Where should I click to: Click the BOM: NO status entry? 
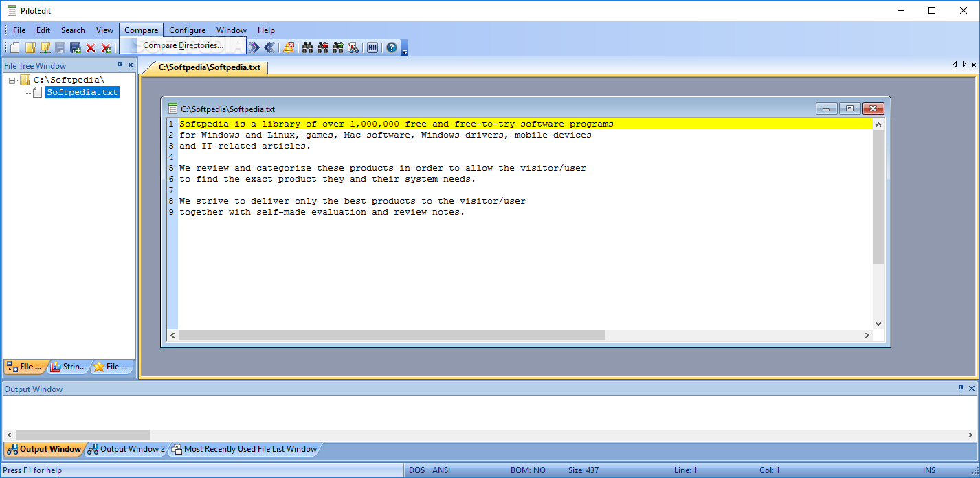[x=528, y=470]
